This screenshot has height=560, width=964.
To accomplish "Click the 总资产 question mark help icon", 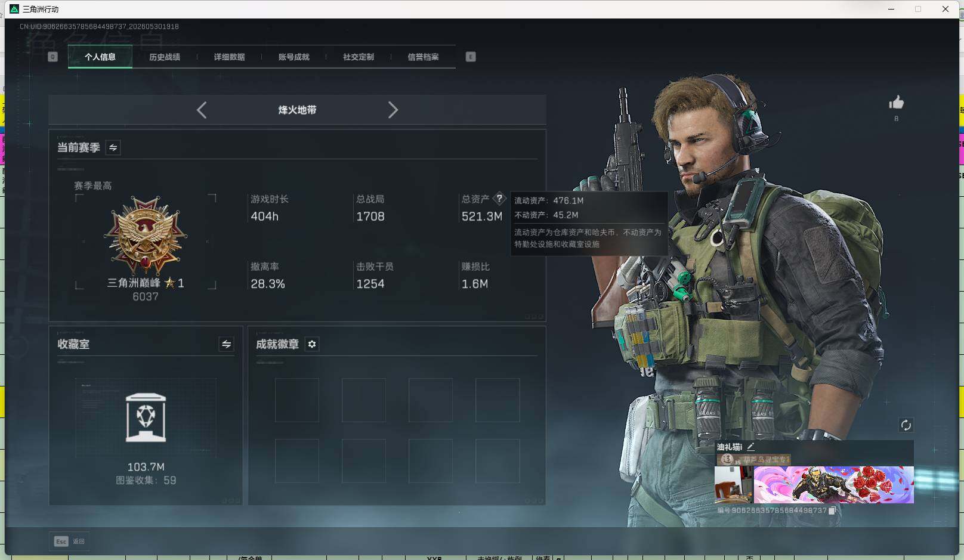I will (499, 199).
